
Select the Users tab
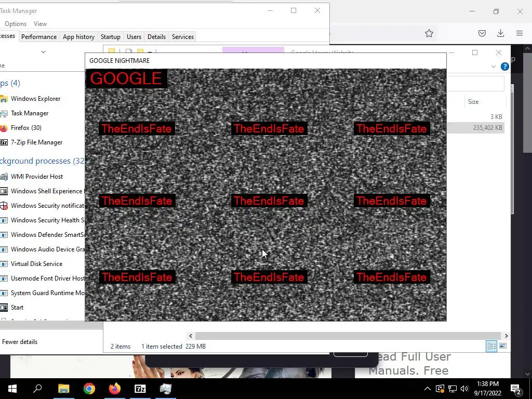(134, 37)
